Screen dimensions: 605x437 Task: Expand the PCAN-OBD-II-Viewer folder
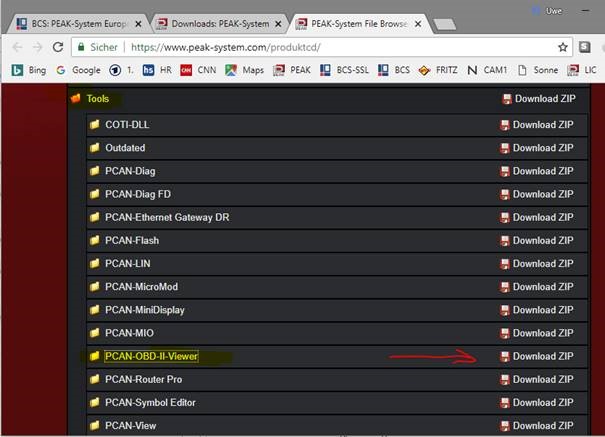(151, 356)
